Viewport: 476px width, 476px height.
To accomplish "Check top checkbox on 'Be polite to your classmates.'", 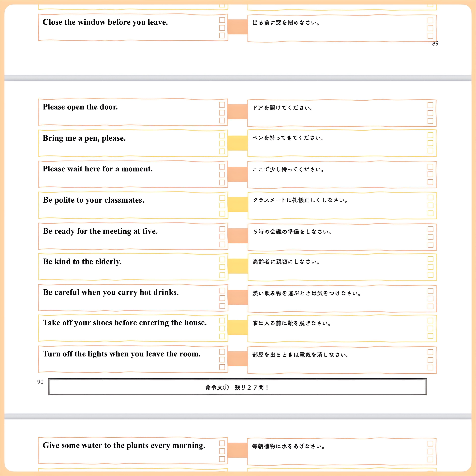I will tap(222, 198).
